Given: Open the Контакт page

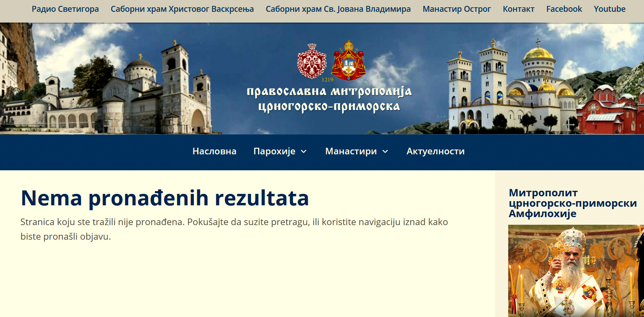Looking at the screenshot, I should 519,9.
